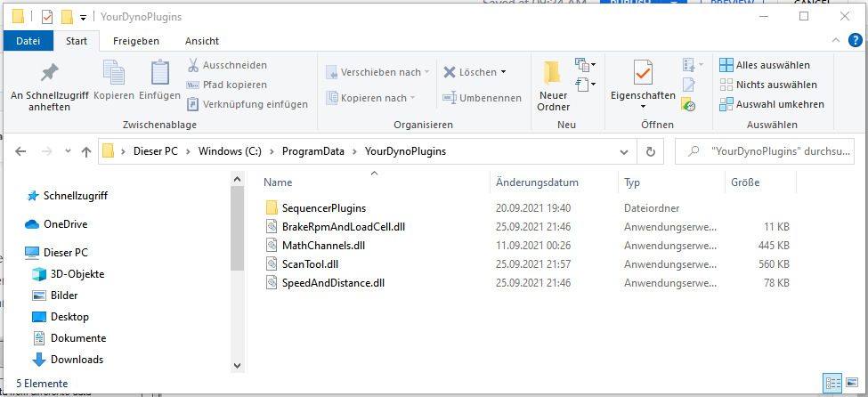
Task: Open 3D-Objekte in navigation pane
Action: 69,274
